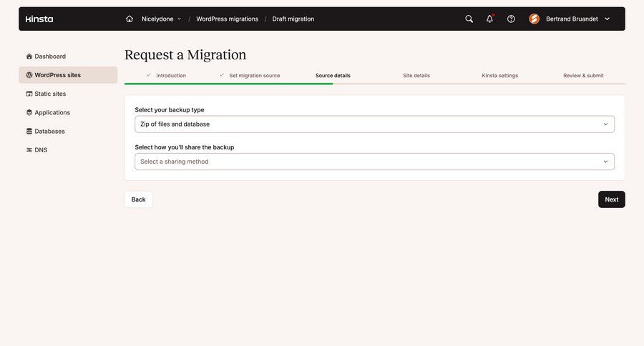Open DNS in sidebar

pyautogui.click(x=68, y=150)
